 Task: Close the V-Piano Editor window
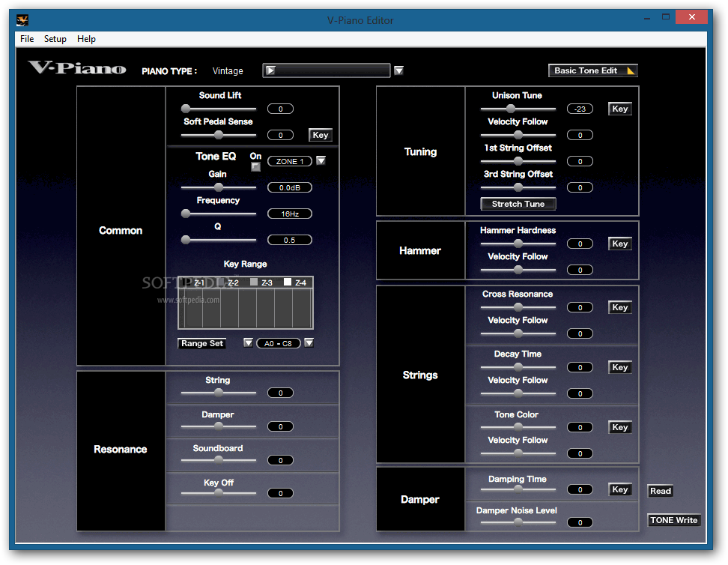click(x=691, y=17)
